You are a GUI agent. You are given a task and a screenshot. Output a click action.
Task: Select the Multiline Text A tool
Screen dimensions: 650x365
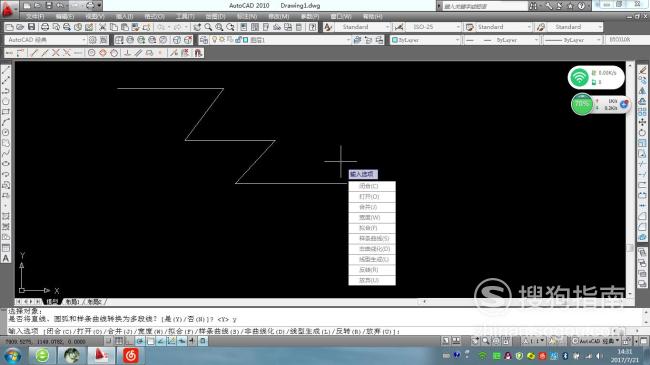[x=6, y=258]
